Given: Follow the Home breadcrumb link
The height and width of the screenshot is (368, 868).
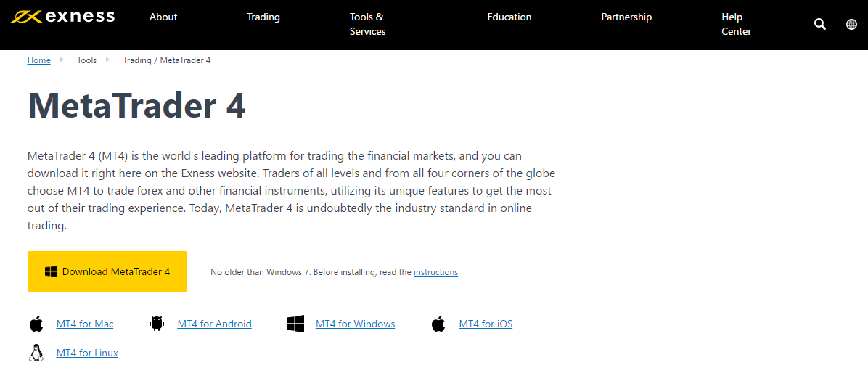Looking at the screenshot, I should [x=39, y=60].
